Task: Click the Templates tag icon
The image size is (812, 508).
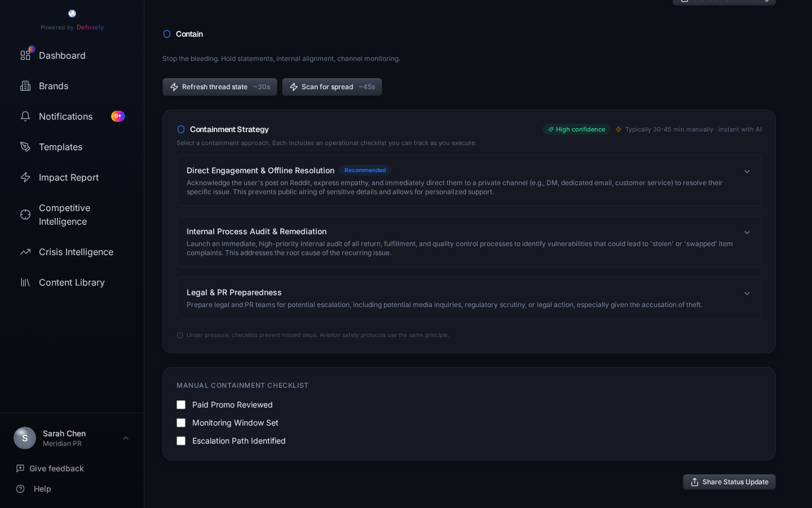Action: [x=25, y=147]
